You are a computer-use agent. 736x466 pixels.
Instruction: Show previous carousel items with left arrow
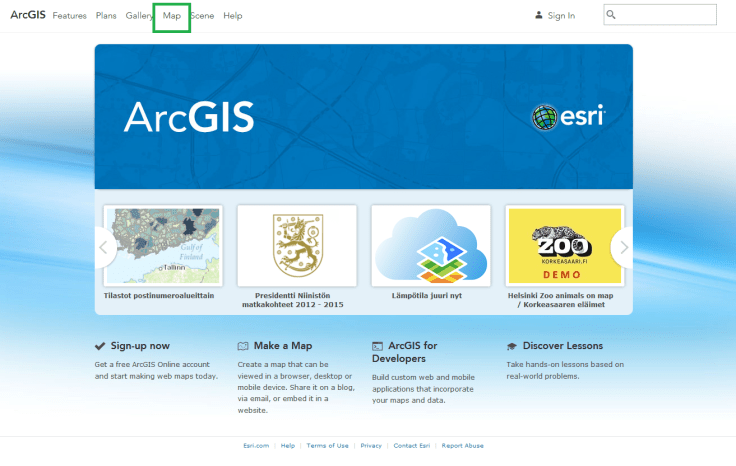coord(105,245)
